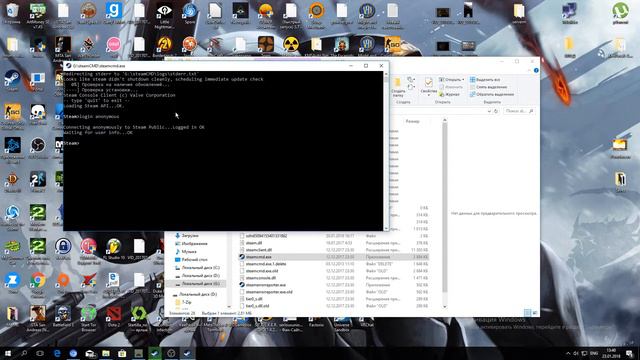
Task: Click Журнал in Explorer ribbon
Action: pos(449,94)
